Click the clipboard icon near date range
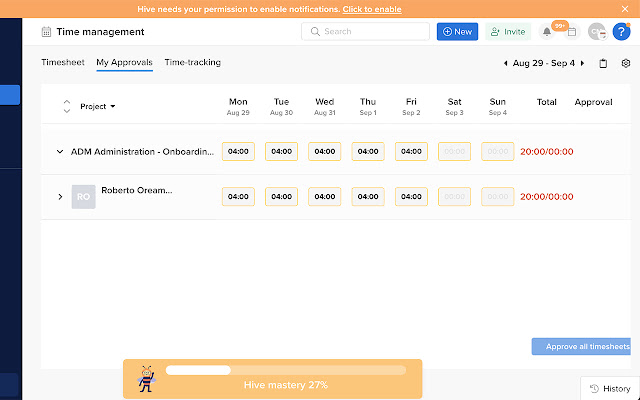The height and width of the screenshot is (400, 640). pyautogui.click(x=603, y=64)
